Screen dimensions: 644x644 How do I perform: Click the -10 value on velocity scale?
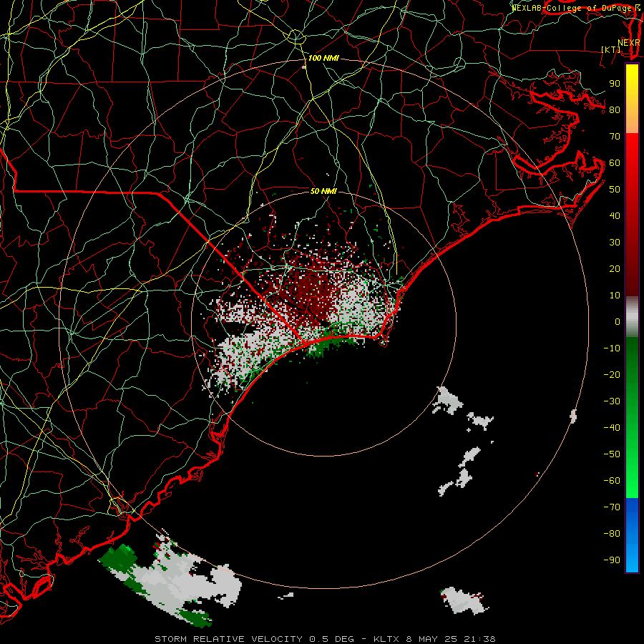(x=612, y=348)
